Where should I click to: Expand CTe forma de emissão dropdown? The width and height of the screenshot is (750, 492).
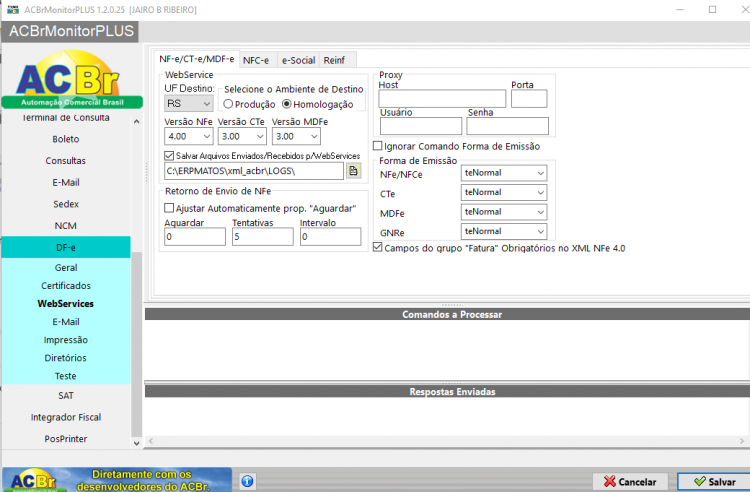[504, 192]
